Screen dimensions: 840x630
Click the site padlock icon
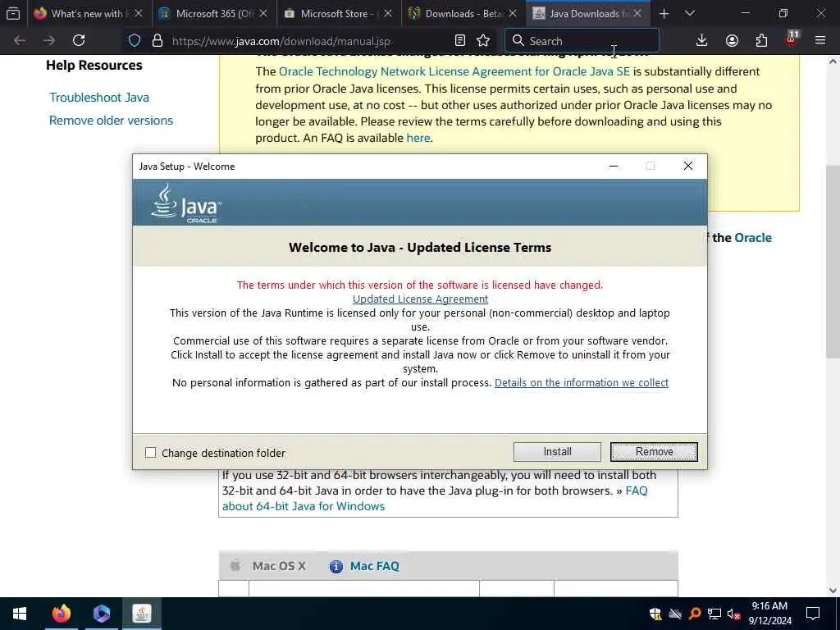[x=157, y=41]
